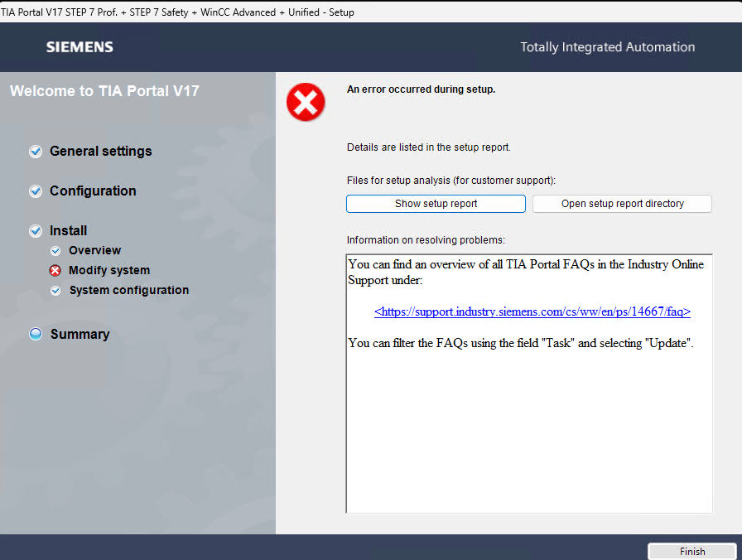Click "Details are listed in the setup report."
The width and height of the screenshot is (742, 560).
click(x=428, y=147)
